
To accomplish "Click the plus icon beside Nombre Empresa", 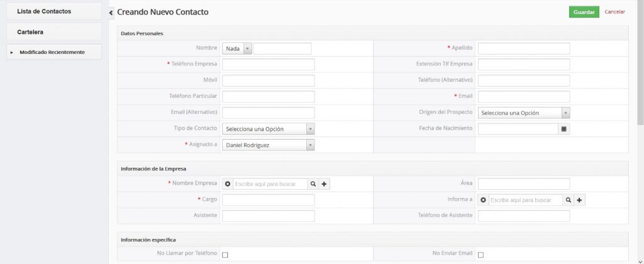I will (x=324, y=184).
